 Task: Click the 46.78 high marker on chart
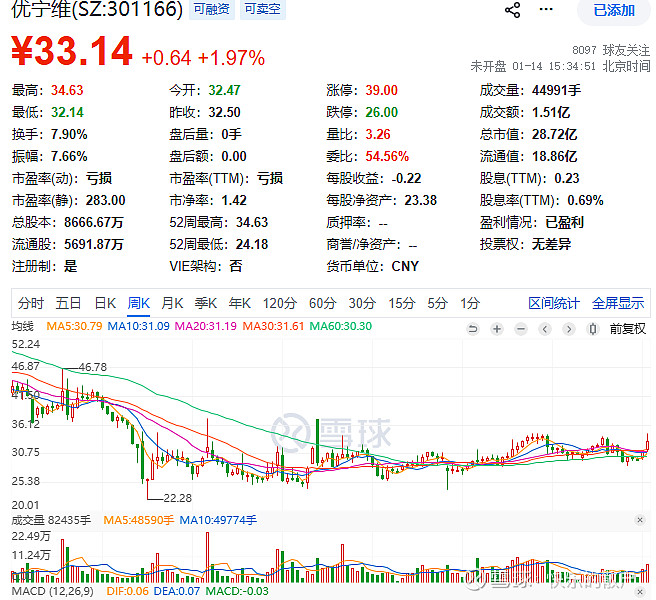coord(93,367)
